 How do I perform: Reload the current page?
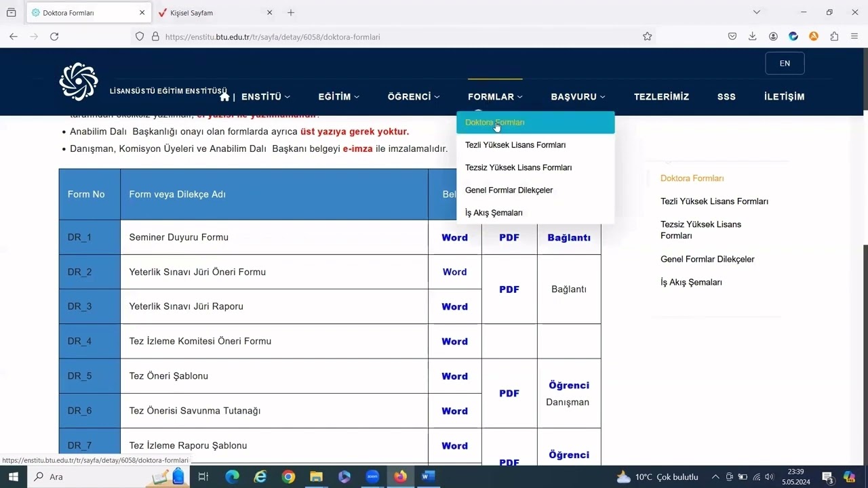pos(54,37)
